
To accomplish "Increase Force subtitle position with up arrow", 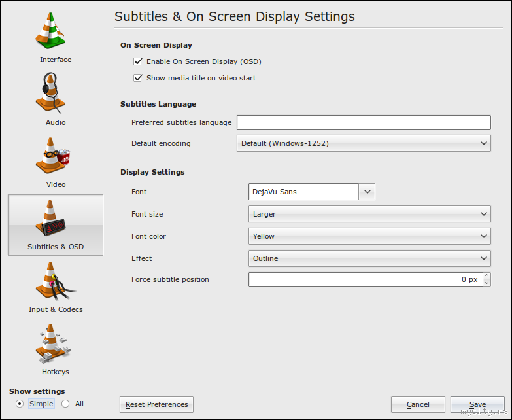I will tap(486, 276).
